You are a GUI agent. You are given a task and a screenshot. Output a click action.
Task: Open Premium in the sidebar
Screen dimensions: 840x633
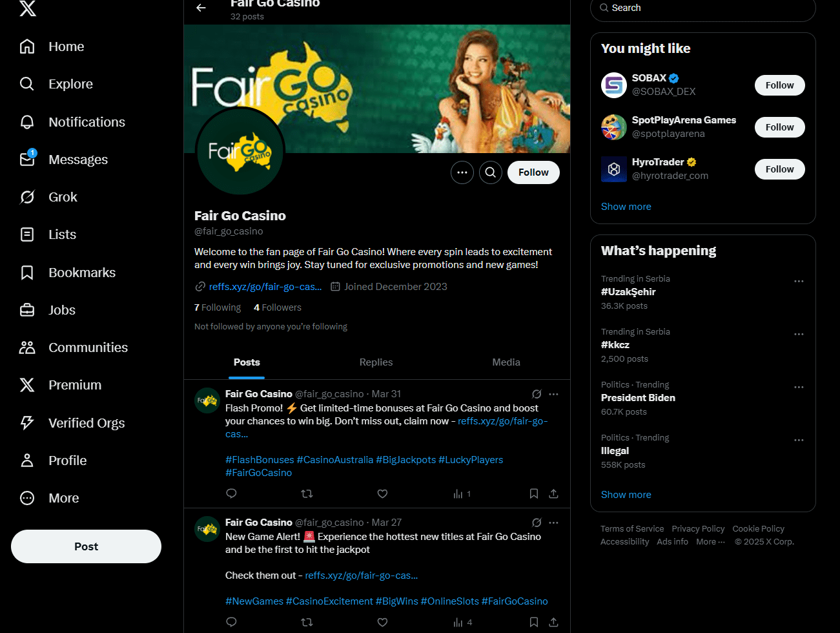point(61,385)
